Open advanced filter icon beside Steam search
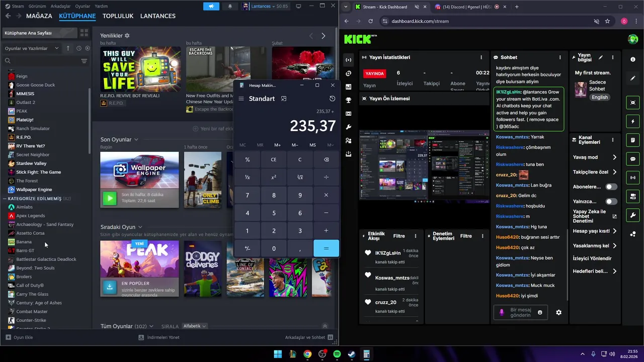 coord(84,61)
